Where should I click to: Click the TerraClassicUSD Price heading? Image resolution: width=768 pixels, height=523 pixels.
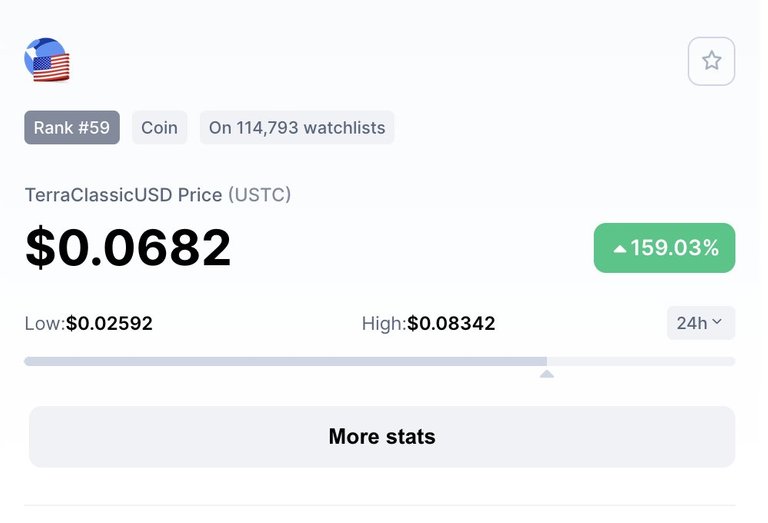(123, 195)
